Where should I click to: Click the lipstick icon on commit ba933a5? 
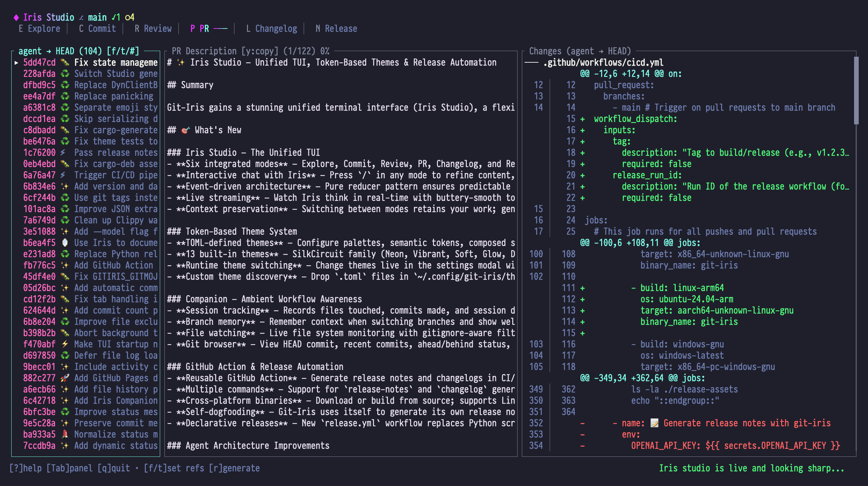coord(65,434)
